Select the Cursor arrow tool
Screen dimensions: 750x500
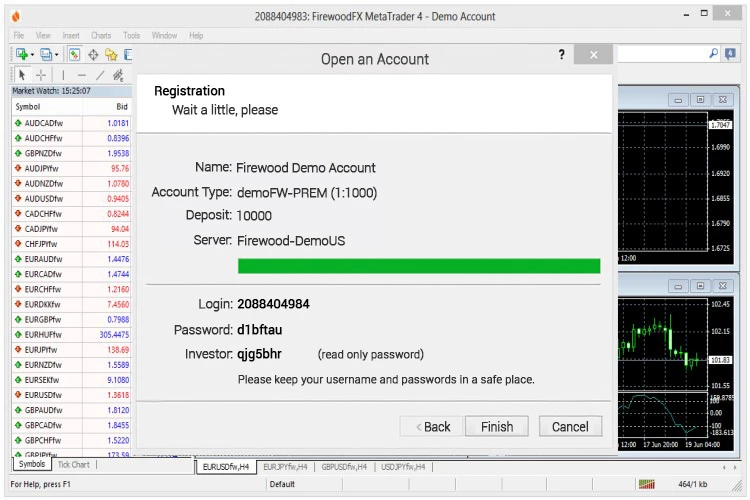pyautogui.click(x=22, y=75)
